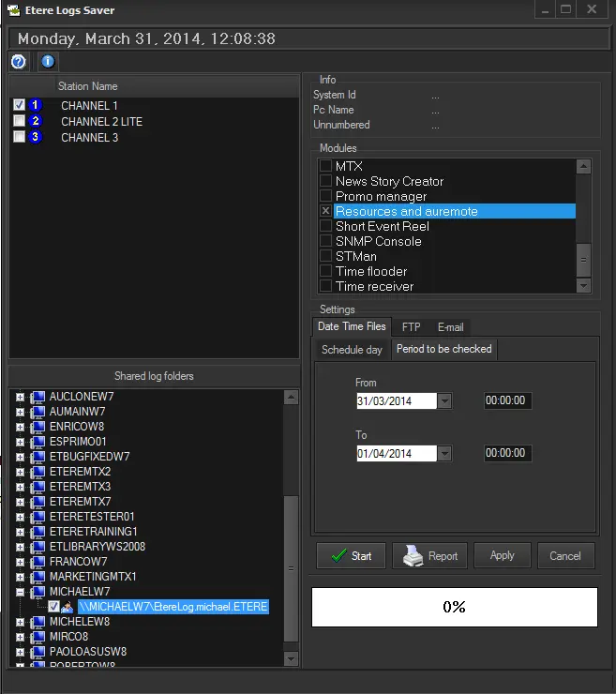The image size is (616, 694).
Task: Click the help question mark icon
Action: click(x=19, y=62)
